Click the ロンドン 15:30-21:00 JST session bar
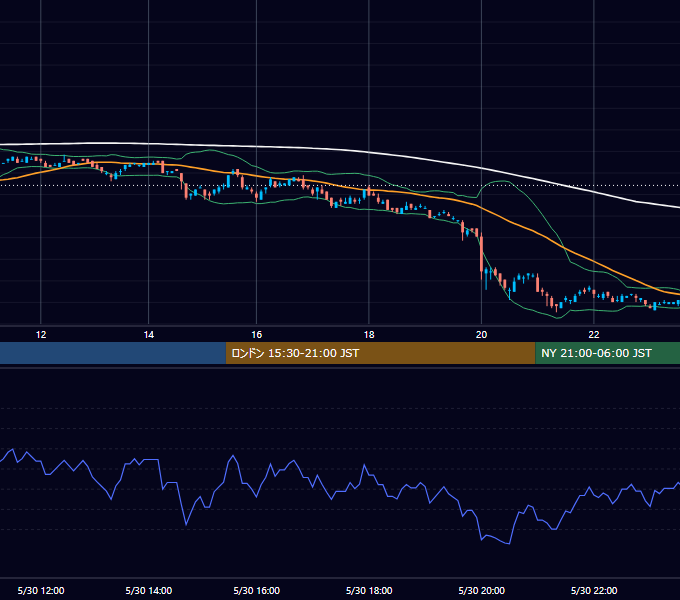The width and height of the screenshot is (680, 600). [380, 353]
